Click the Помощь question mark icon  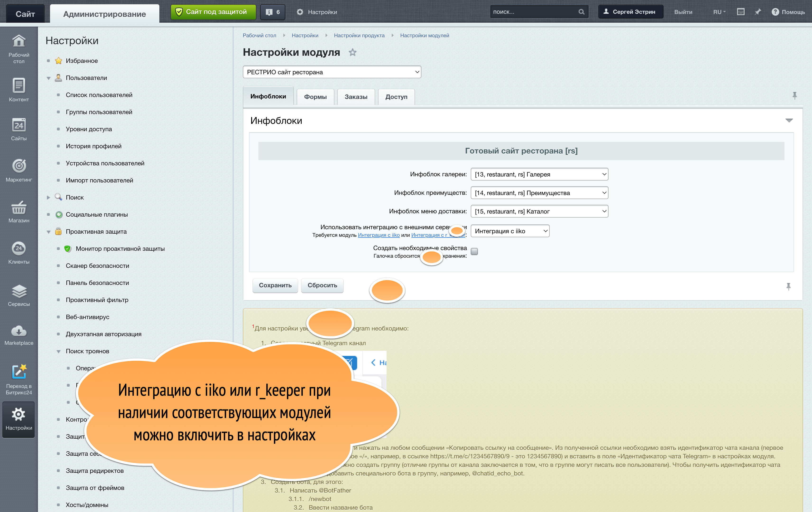(775, 12)
